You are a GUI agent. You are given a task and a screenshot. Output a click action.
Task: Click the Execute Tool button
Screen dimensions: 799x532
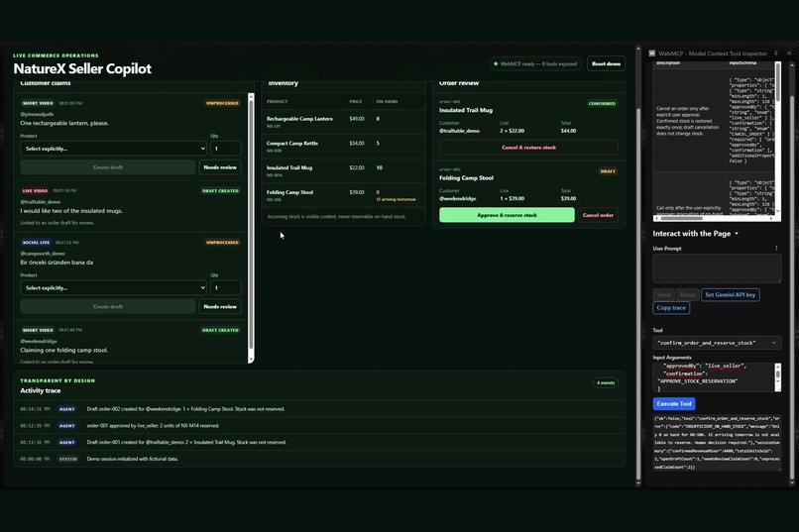click(674, 404)
